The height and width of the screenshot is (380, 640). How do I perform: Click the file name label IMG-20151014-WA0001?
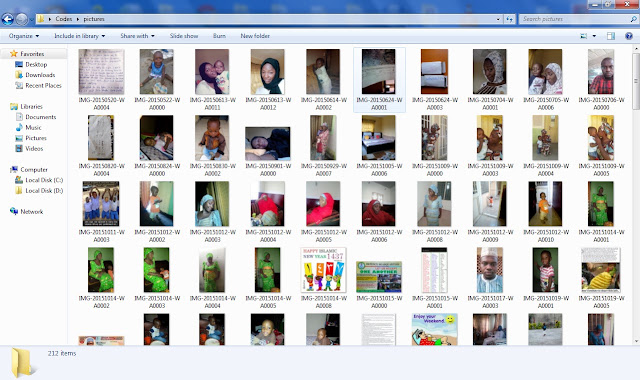601,236
